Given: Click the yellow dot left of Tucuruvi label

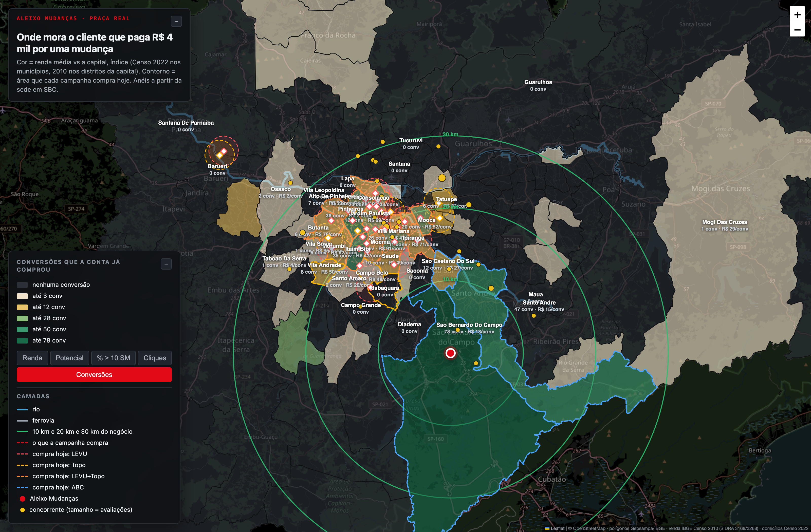Looking at the screenshot, I should point(383,142).
